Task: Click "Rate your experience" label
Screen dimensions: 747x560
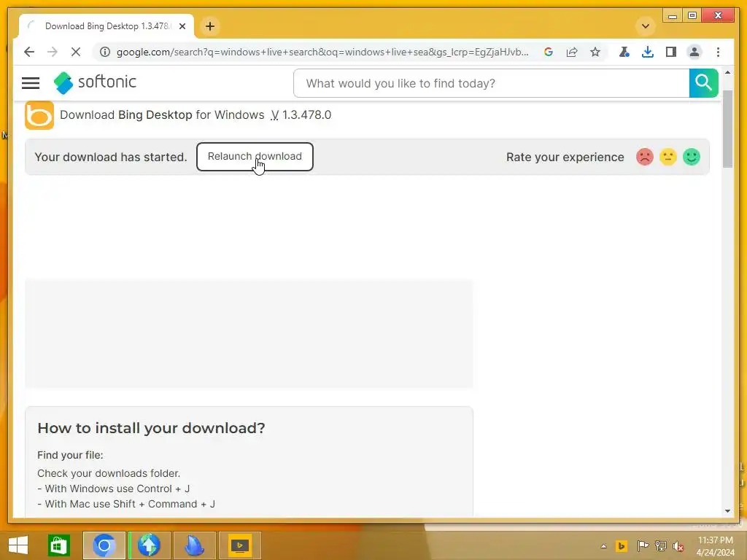Action: [565, 157]
